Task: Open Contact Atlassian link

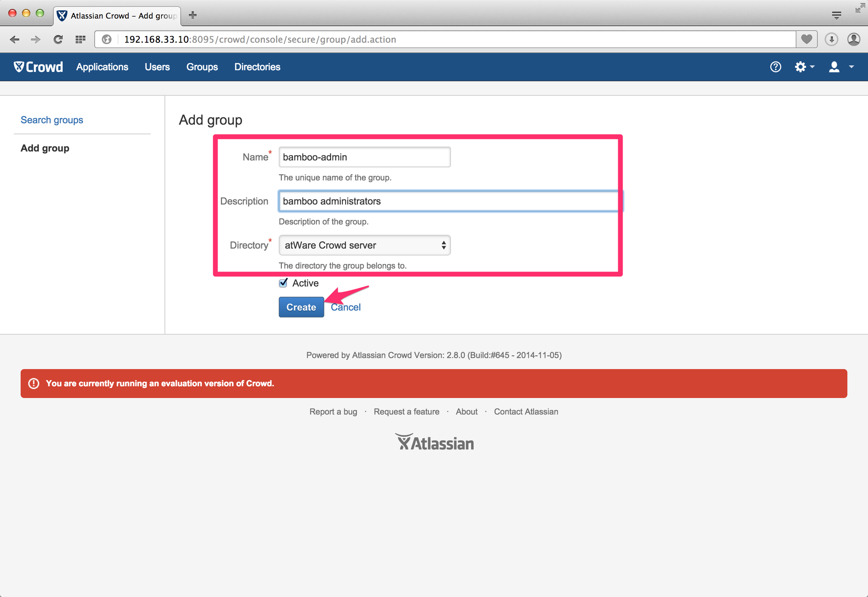Action: pyautogui.click(x=526, y=412)
